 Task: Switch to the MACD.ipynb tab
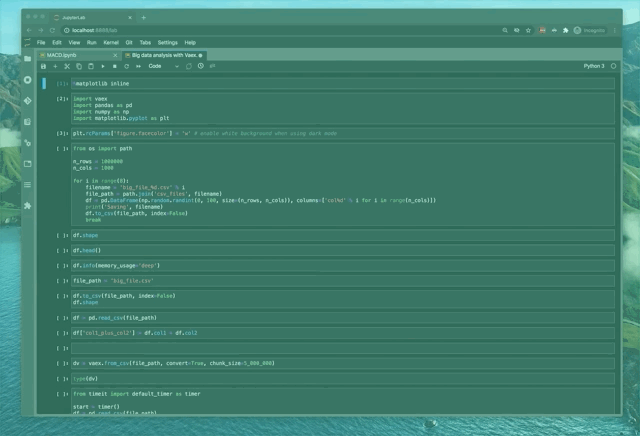pyautogui.click(x=63, y=55)
